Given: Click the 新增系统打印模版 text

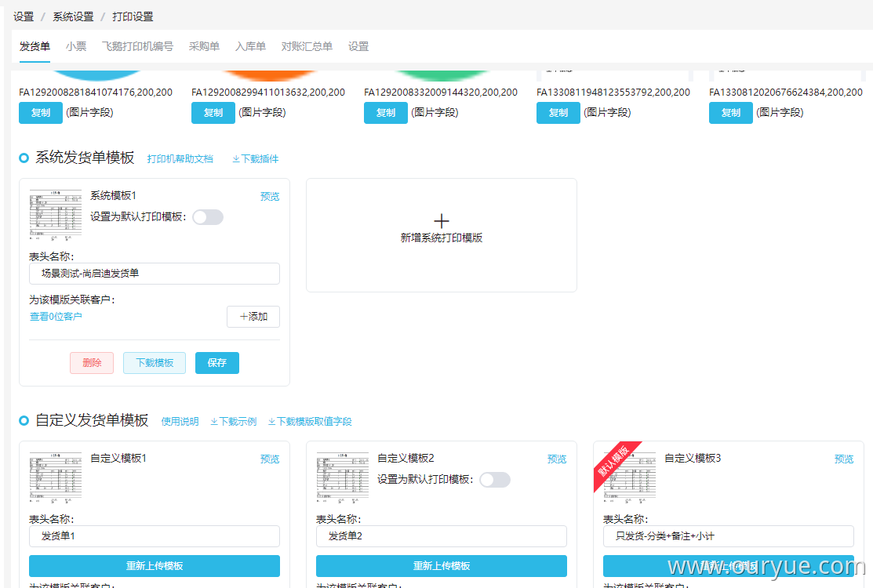Looking at the screenshot, I should 442,238.
